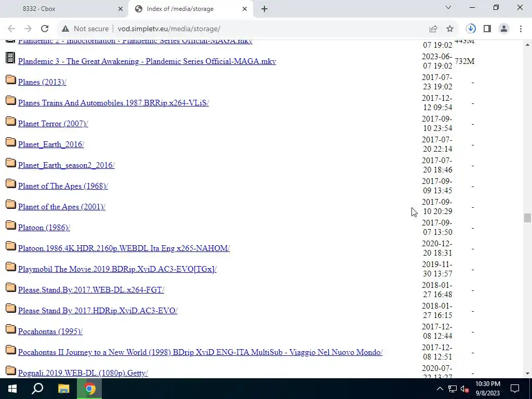
Task: Click folder icon beside Planet_Earth_2016
Action: point(11,142)
